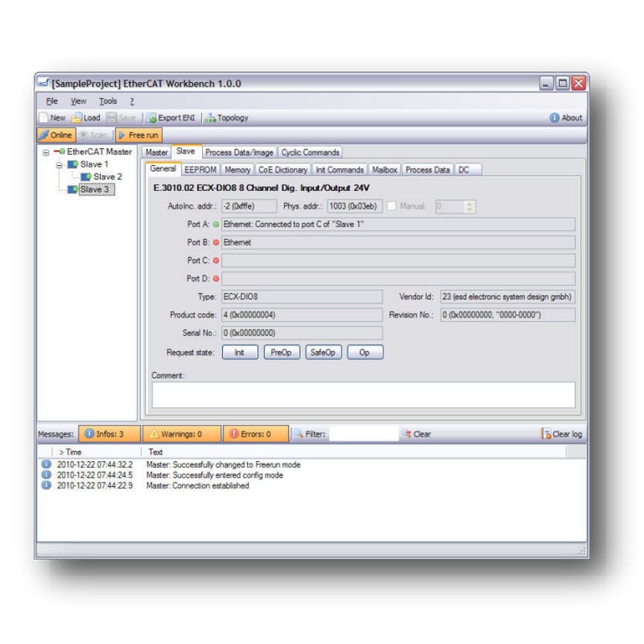Open the Tools menu

tap(108, 101)
